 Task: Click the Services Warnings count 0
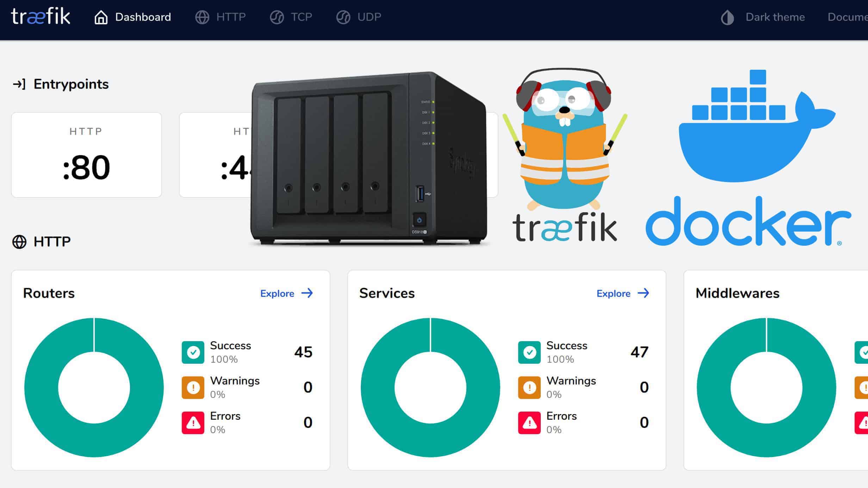644,387
